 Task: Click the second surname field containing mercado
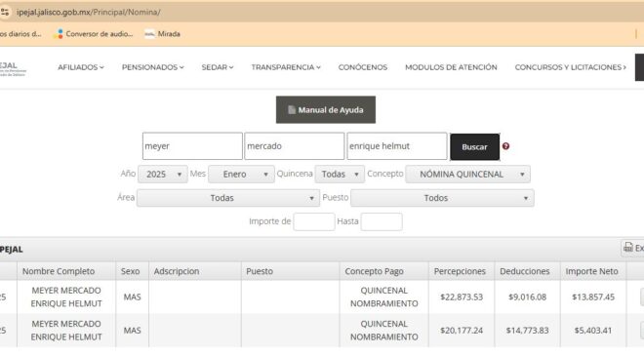point(294,145)
